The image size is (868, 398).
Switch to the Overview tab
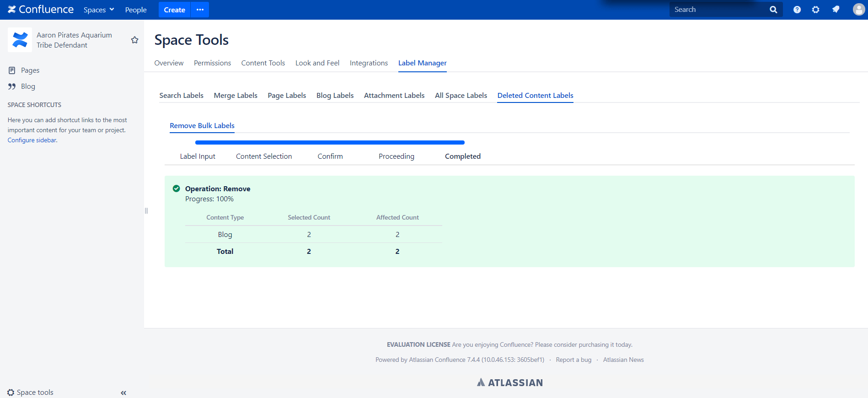pos(169,63)
